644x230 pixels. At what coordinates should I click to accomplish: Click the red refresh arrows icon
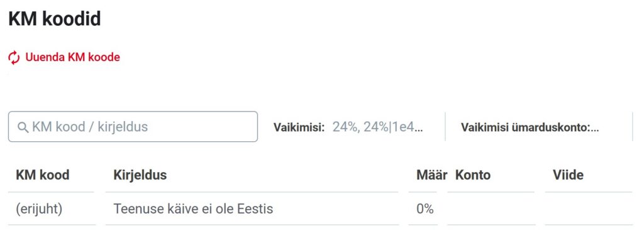pyautogui.click(x=14, y=57)
